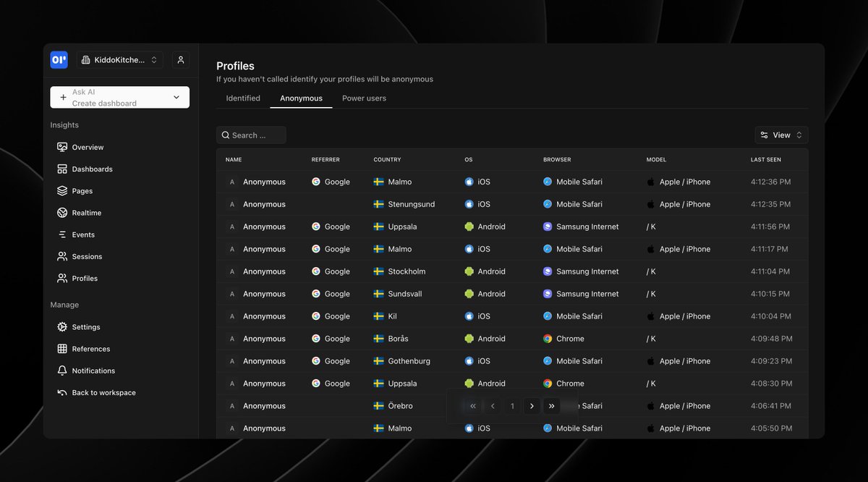
Task: Click the plus icon in Ask AI box
Action: click(x=63, y=98)
